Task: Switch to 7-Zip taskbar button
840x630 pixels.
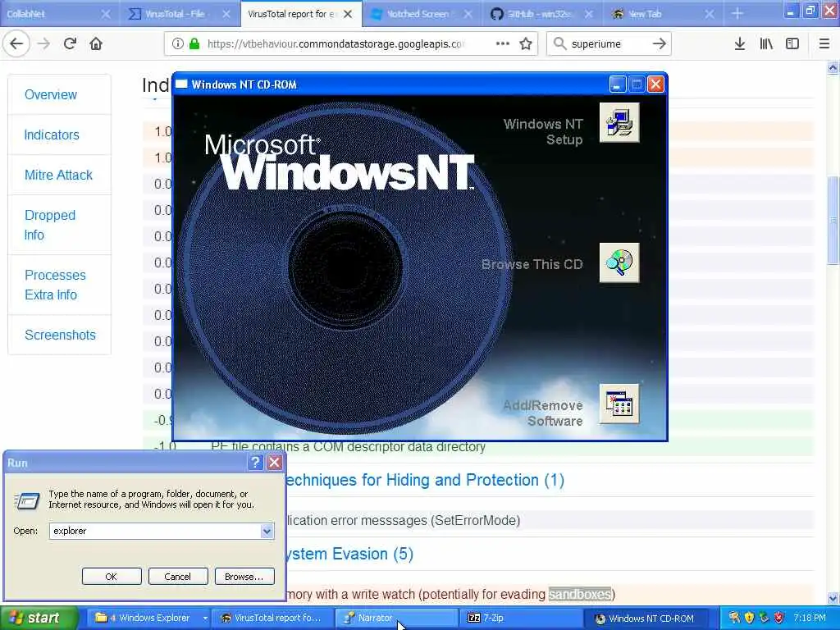Action: tap(520, 618)
